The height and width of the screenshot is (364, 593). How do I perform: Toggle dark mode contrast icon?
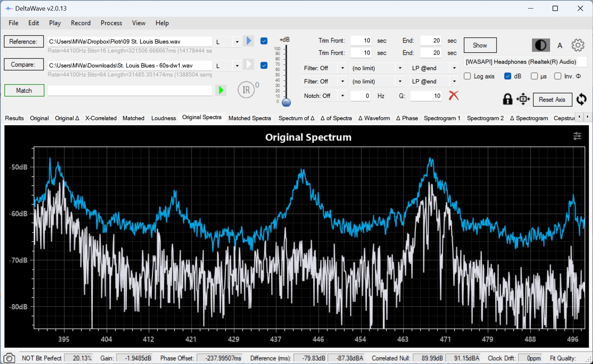[x=540, y=45]
